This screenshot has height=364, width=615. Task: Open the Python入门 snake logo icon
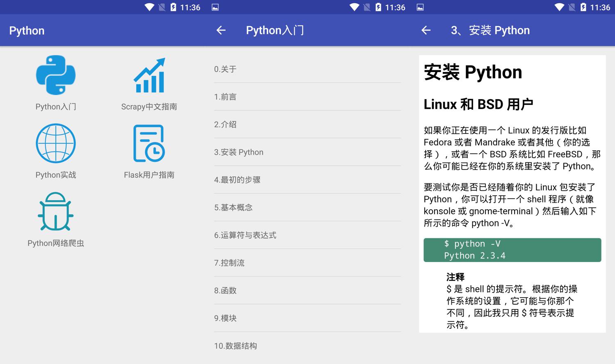(56, 75)
